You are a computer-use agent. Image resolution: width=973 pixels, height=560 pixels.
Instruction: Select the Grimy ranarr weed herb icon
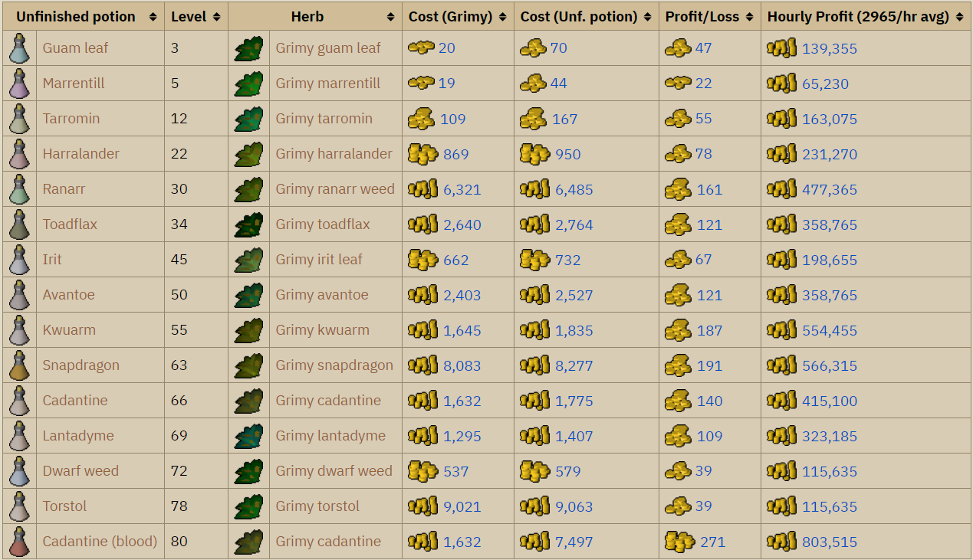(248, 188)
